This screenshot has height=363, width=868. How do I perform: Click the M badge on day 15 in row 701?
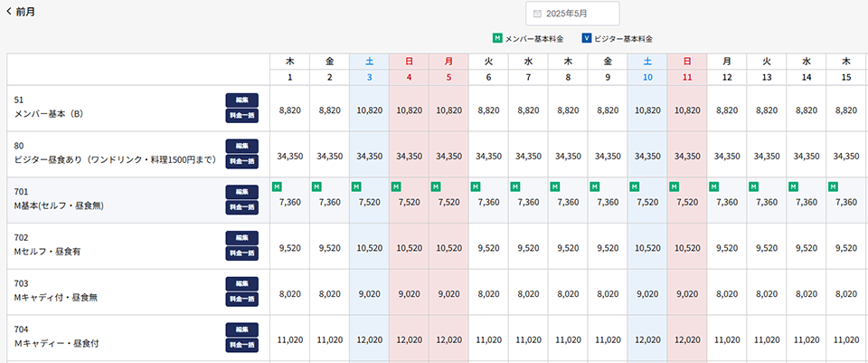pyautogui.click(x=833, y=186)
